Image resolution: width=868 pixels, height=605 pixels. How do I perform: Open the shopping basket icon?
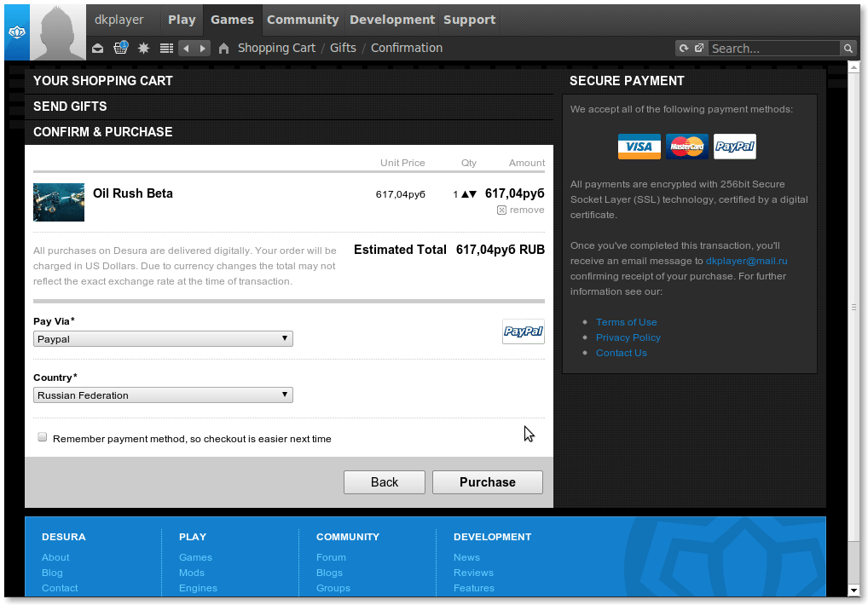coord(120,48)
